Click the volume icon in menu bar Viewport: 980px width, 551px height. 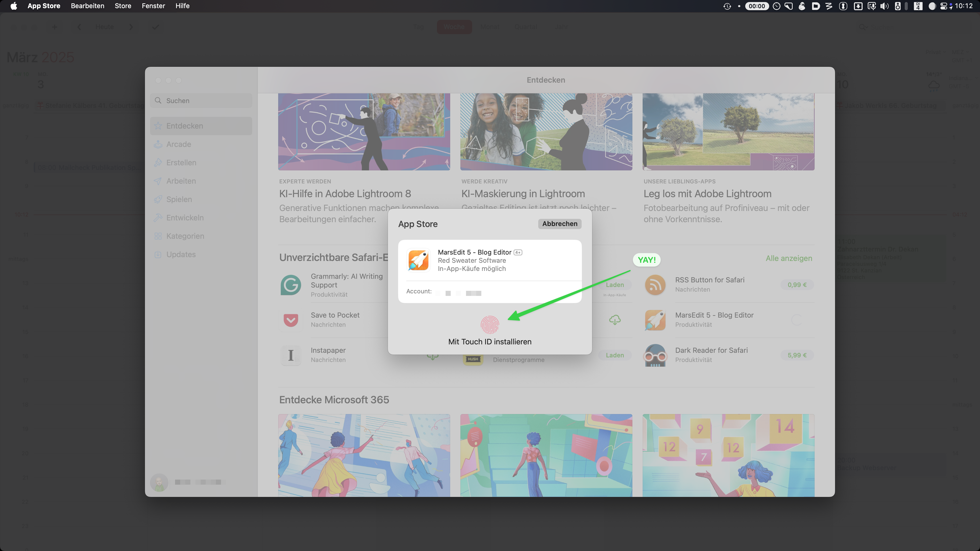pyautogui.click(x=885, y=6)
